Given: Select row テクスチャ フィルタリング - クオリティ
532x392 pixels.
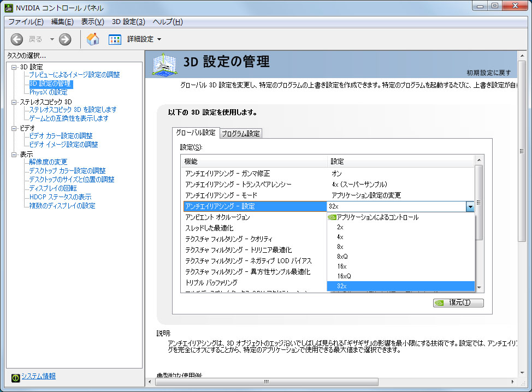Looking at the screenshot, I should click(x=254, y=239).
